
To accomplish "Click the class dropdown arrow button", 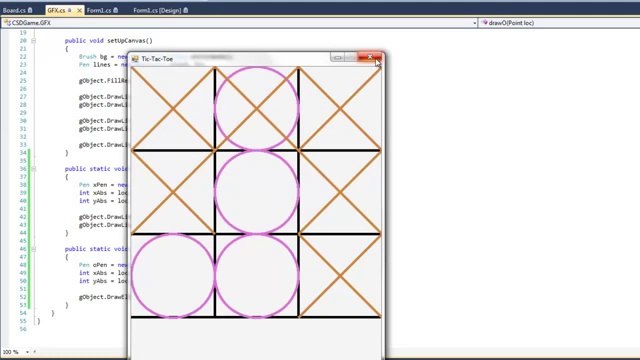I will (474, 23).
